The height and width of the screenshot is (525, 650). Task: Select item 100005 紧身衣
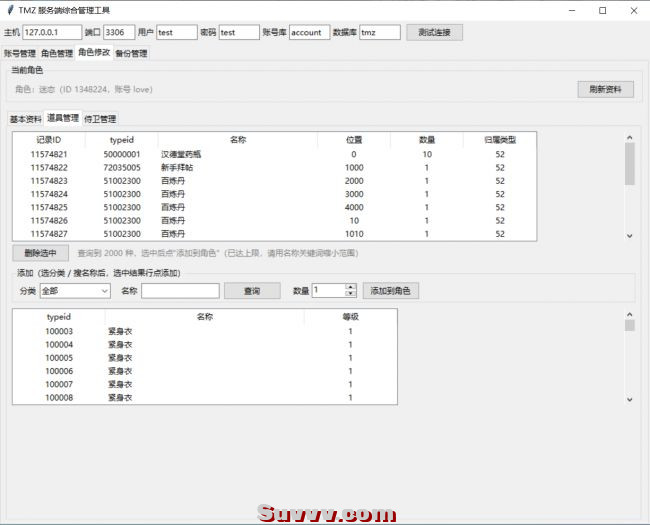tap(205, 358)
